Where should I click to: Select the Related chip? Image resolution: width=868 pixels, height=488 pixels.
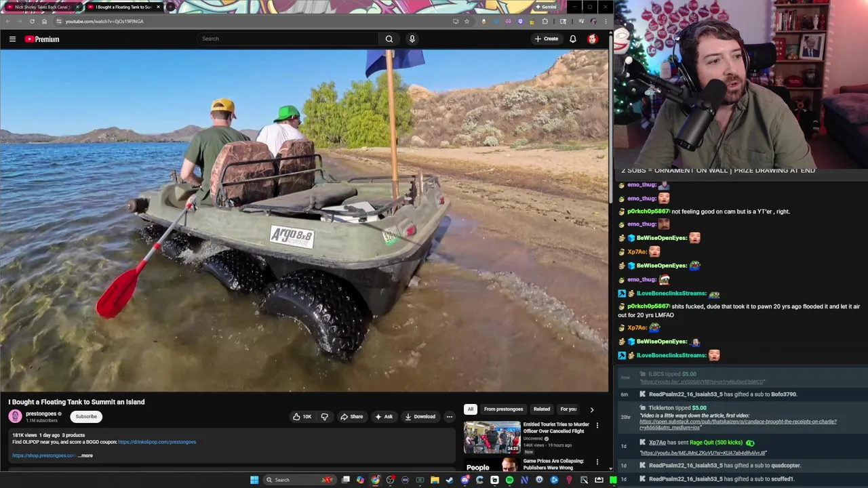[542, 409]
